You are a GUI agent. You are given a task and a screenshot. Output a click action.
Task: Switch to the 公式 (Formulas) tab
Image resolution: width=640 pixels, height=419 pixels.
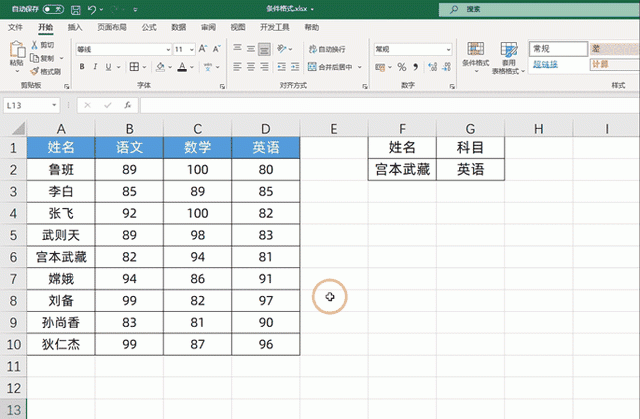point(149,27)
